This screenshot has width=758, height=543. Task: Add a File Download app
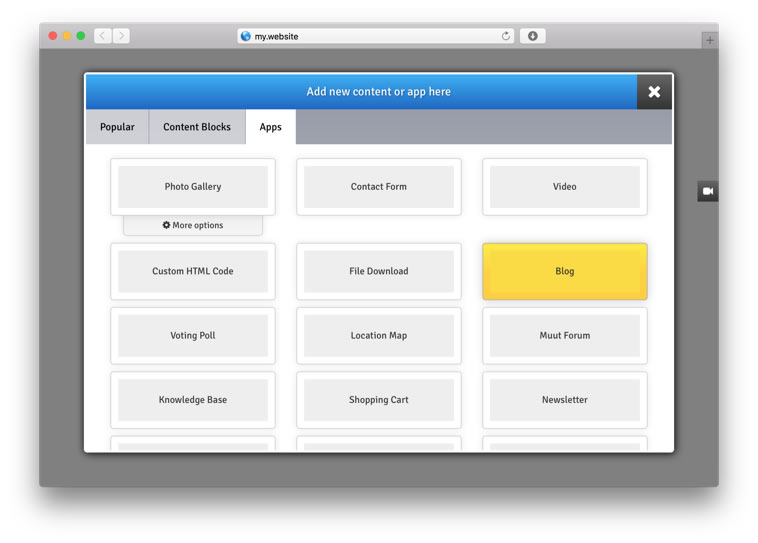[x=379, y=271]
